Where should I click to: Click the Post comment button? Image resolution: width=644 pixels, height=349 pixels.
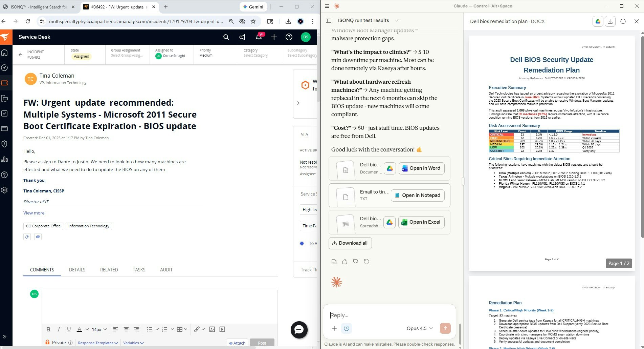tap(262, 343)
